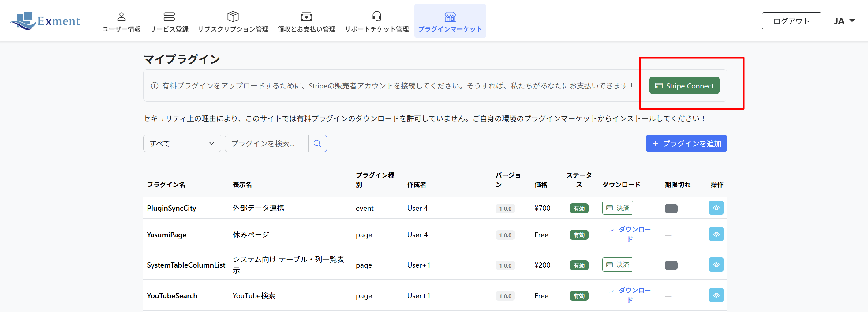This screenshot has height=312, width=868.
Task: Open サポートチケット管理 page
Action: pos(376,22)
